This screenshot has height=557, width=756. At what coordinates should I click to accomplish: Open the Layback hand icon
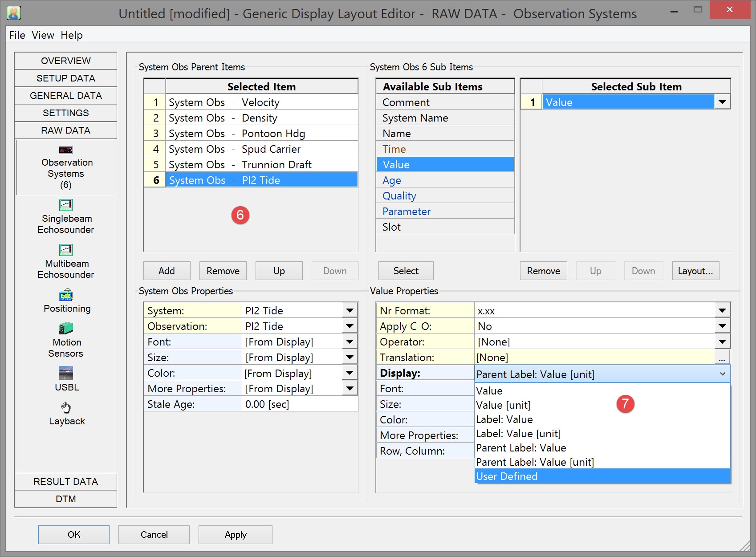66,407
